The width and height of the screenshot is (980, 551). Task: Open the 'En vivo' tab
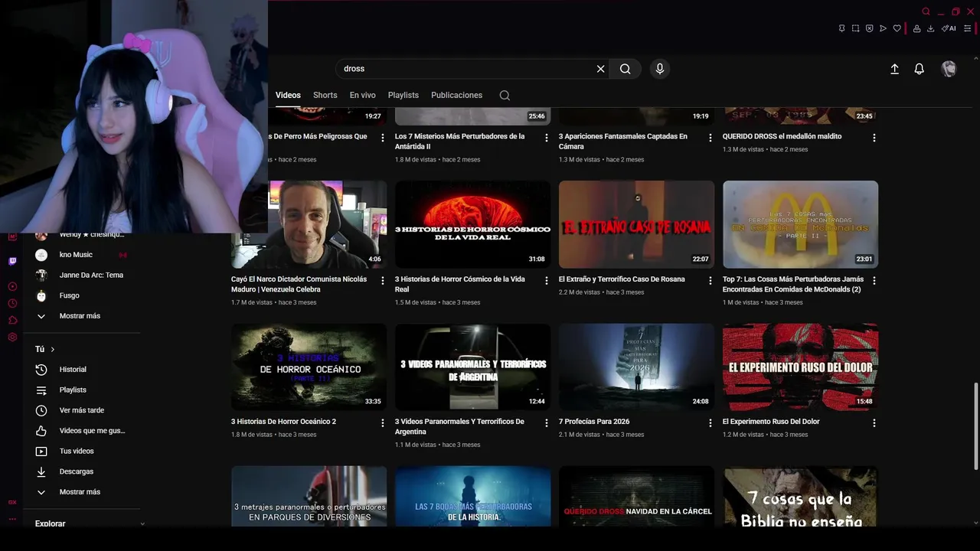point(362,96)
